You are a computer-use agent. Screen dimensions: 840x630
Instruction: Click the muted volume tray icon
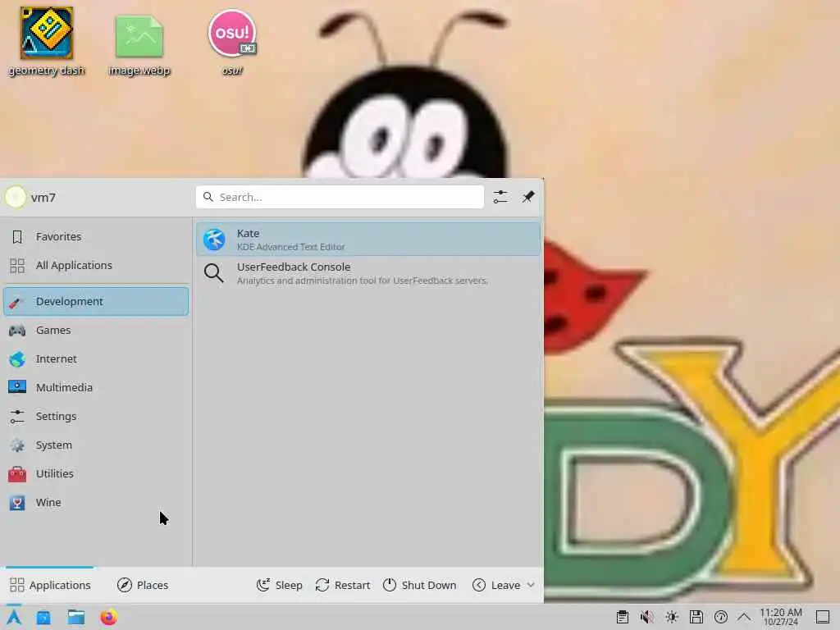coord(647,617)
